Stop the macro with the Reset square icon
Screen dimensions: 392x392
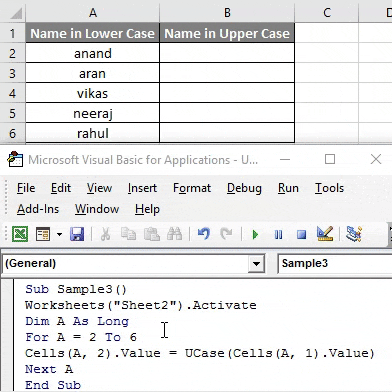[x=301, y=235]
